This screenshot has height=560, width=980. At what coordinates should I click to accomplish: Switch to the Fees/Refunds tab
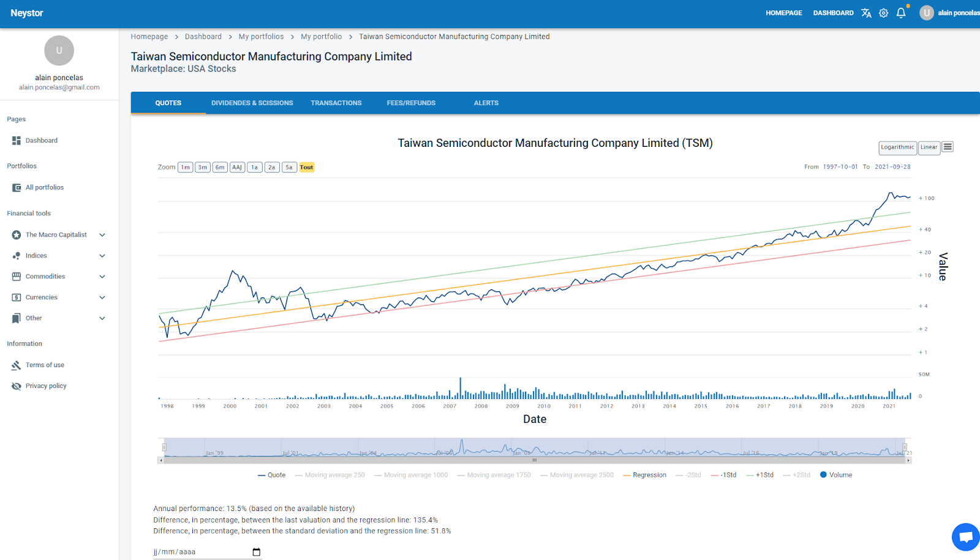click(411, 103)
